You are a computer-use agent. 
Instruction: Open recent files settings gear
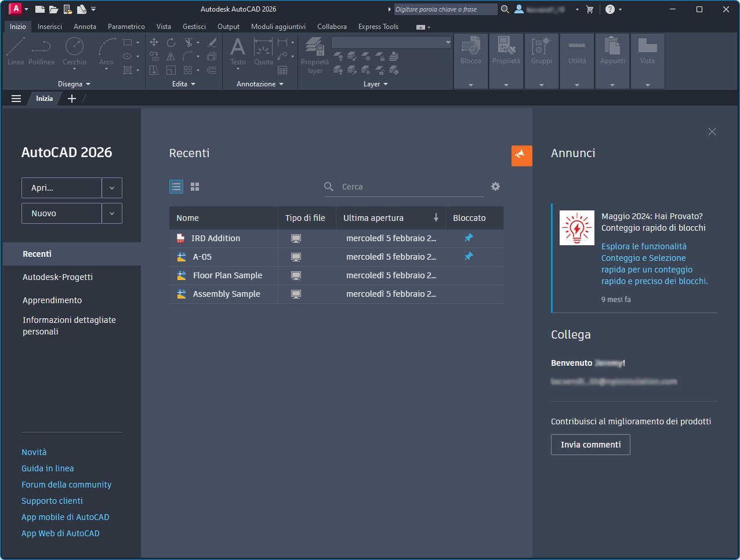[x=495, y=187]
